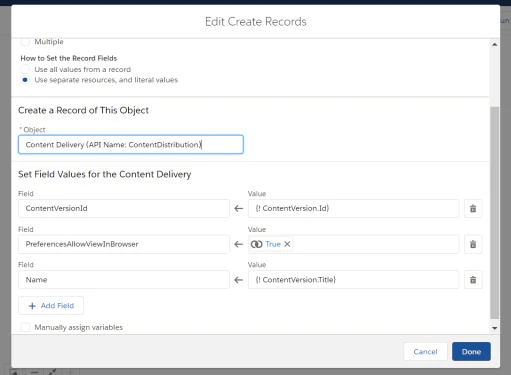Viewport: 511px width, 375px height.
Task: Cancel the Edit Create Records dialog
Action: pos(425,352)
